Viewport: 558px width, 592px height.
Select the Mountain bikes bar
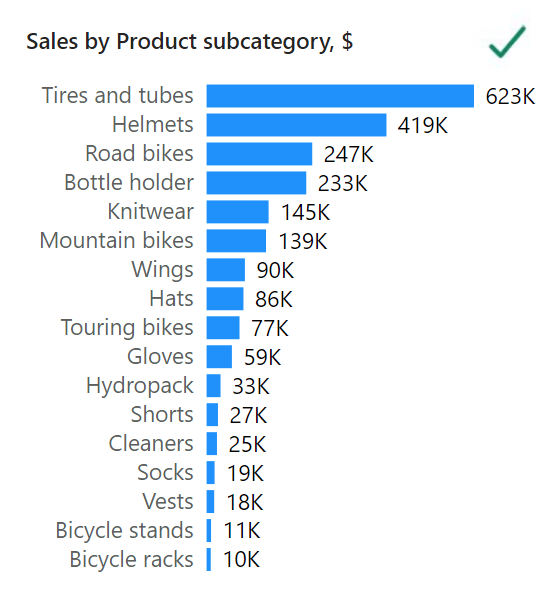(236, 241)
